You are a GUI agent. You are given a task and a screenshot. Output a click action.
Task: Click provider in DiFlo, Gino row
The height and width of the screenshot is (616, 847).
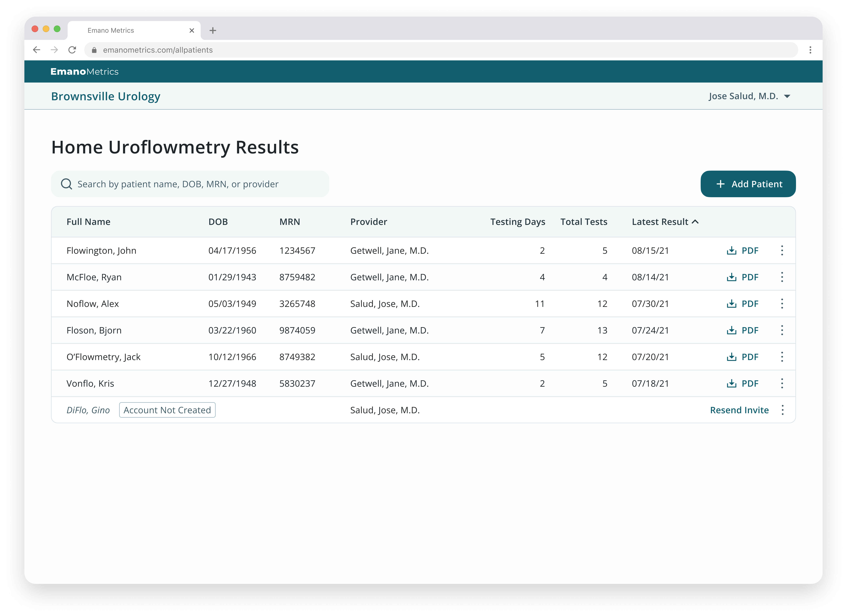(x=385, y=410)
